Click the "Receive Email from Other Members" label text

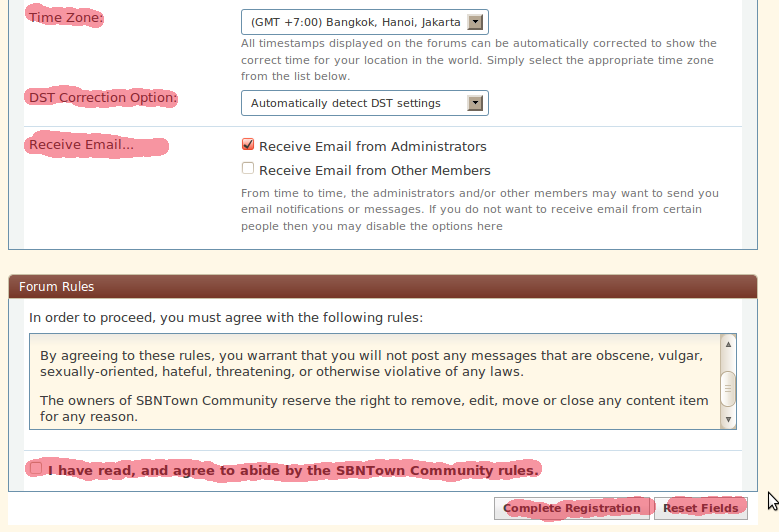click(x=374, y=170)
